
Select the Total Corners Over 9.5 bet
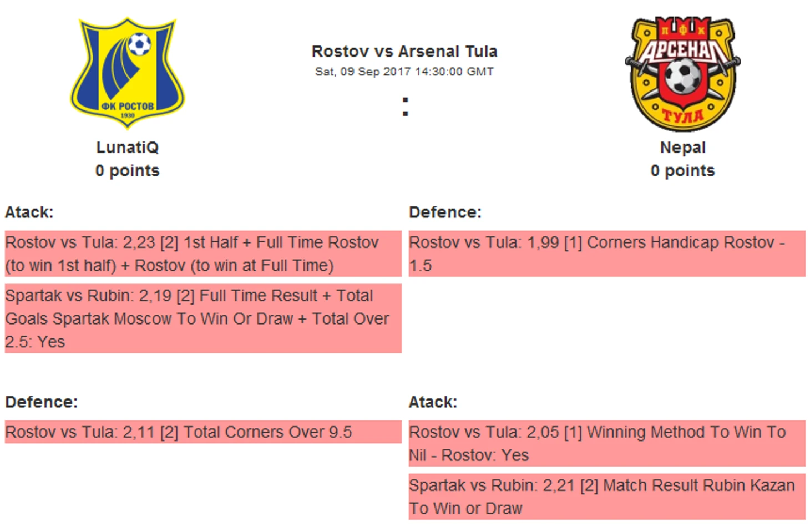pos(203,432)
